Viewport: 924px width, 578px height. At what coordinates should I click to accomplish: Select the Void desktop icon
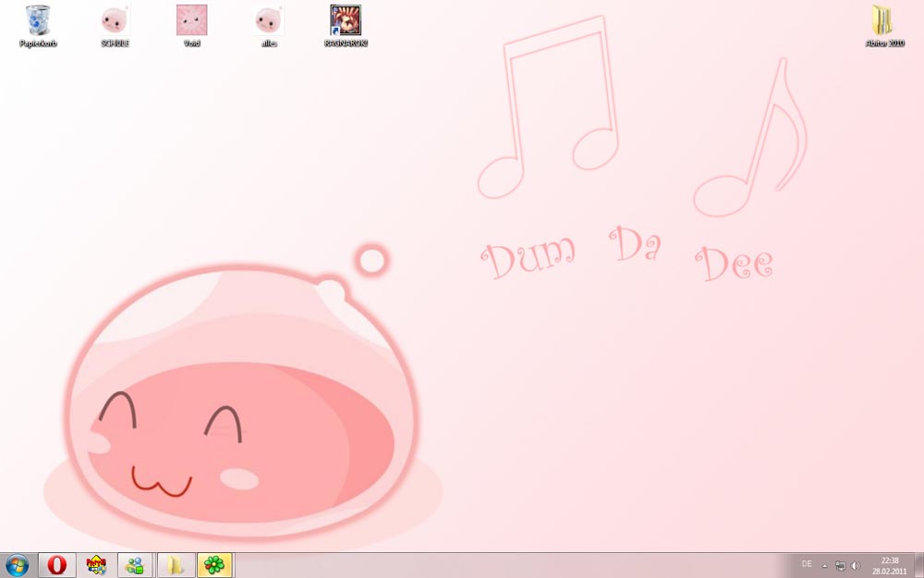point(191,21)
